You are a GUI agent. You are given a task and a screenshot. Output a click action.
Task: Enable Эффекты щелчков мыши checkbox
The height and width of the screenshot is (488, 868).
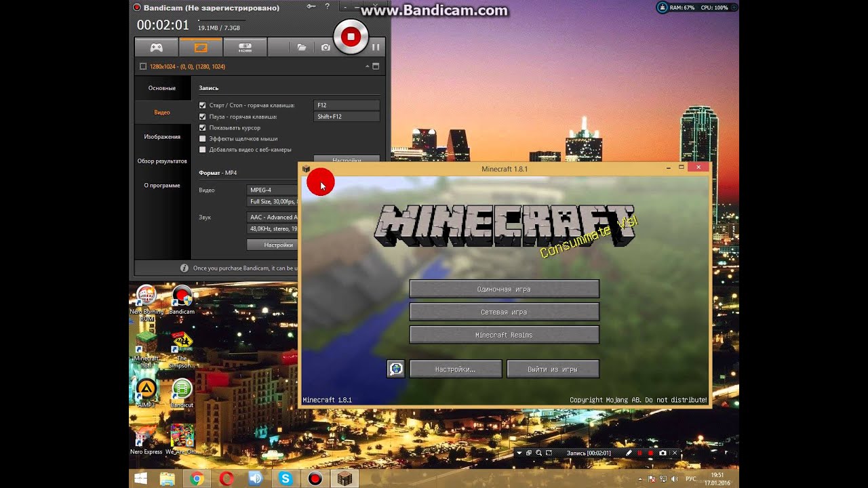pyautogui.click(x=202, y=138)
